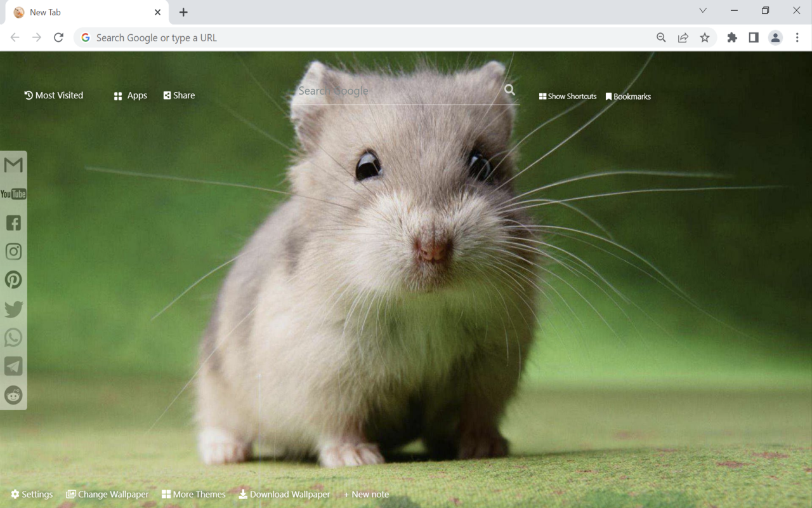
Task: Open Reddit sidebar shortcut
Action: [x=13, y=395]
